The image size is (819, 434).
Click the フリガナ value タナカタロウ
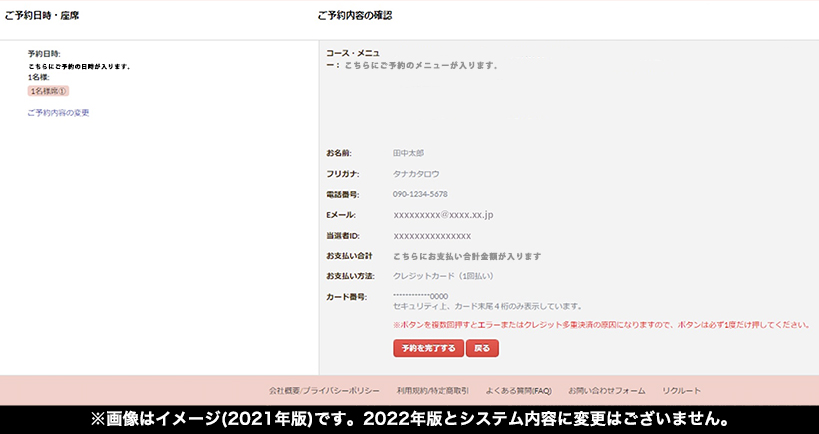click(416, 174)
